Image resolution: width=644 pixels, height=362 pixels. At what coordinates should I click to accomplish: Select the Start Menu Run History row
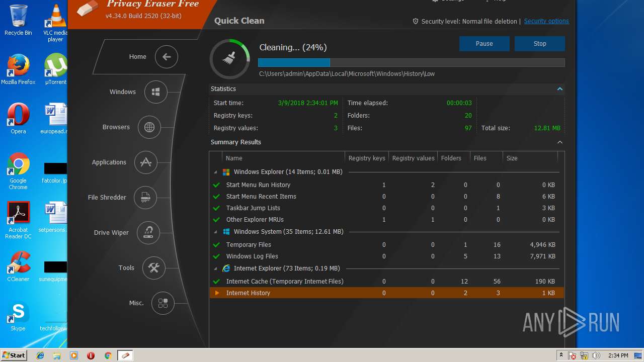(x=386, y=185)
